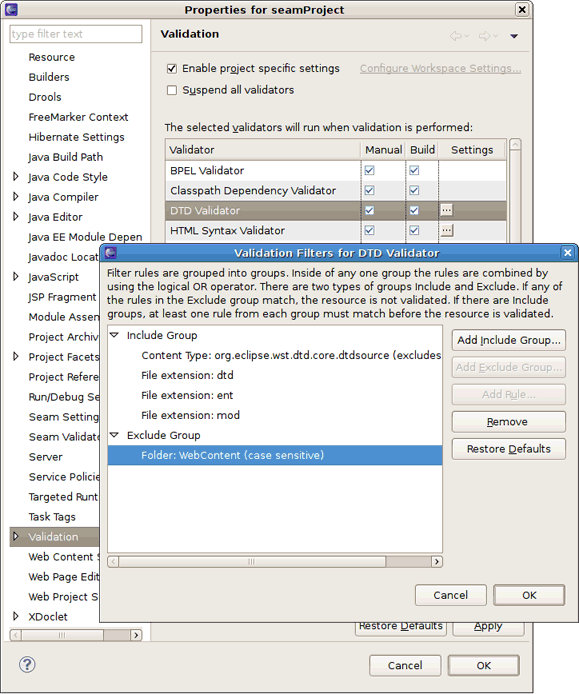579x694 pixels.
Task: Toggle Build checkbox for HTML Syntax Validator
Action: (414, 230)
